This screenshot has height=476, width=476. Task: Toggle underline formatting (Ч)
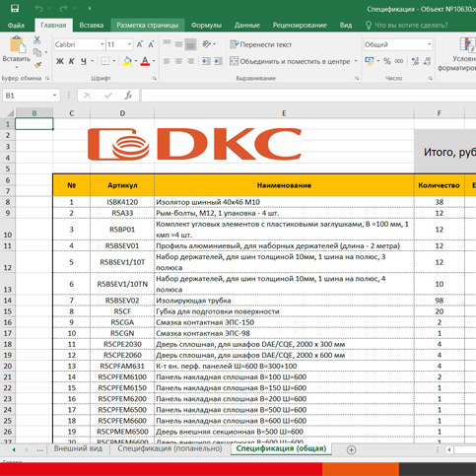point(84,61)
